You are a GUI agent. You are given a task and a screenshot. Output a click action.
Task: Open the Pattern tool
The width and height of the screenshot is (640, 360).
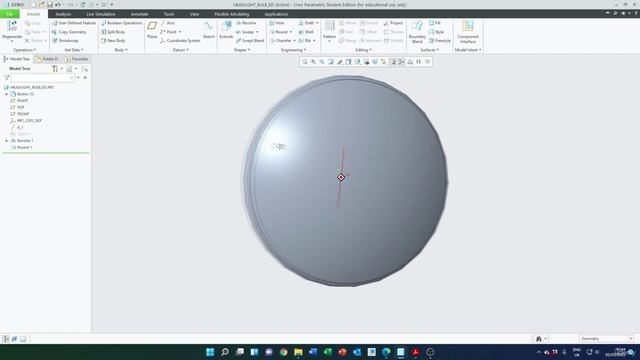pyautogui.click(x=329, y=30)
